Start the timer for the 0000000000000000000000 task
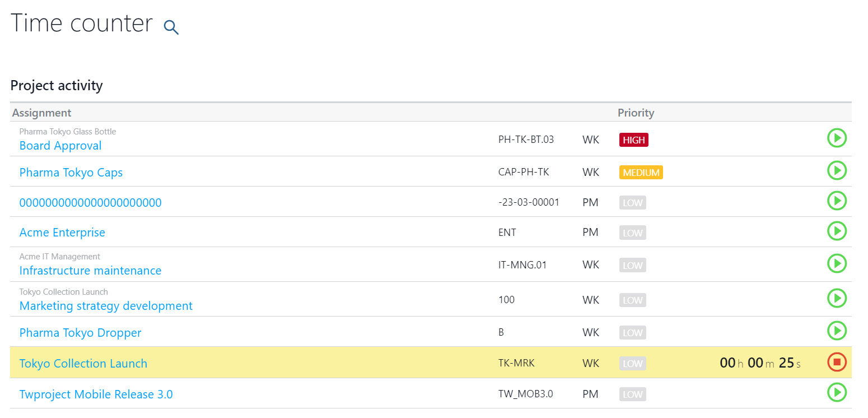The width and height of the screenshot is (868, 418). pos(837,201)
